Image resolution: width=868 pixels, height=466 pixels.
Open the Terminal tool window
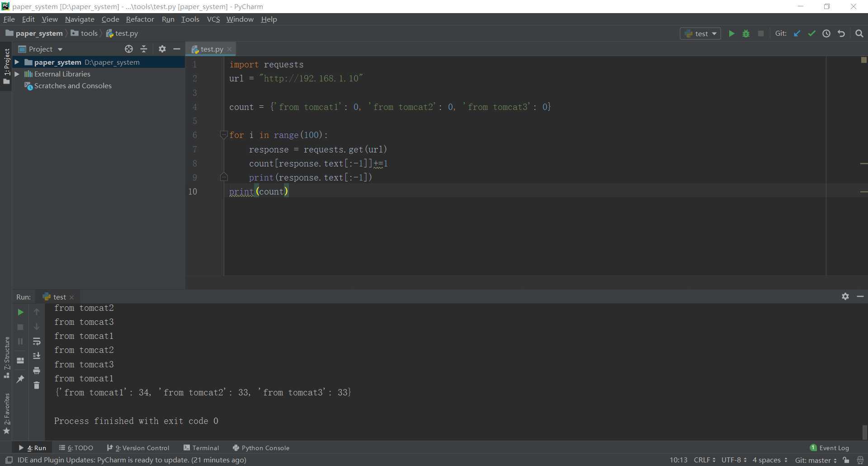coord(201,448)
